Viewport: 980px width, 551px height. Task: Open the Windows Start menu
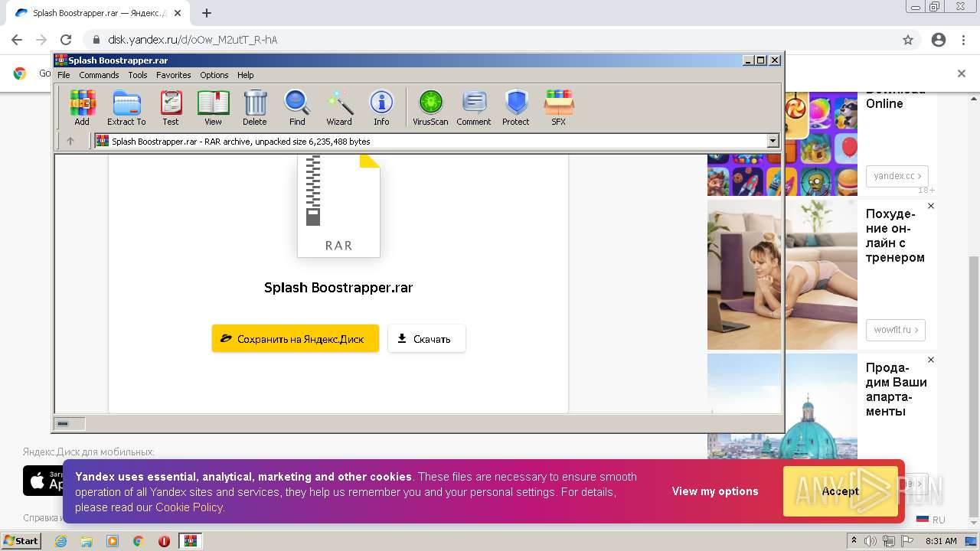(21, 540)
